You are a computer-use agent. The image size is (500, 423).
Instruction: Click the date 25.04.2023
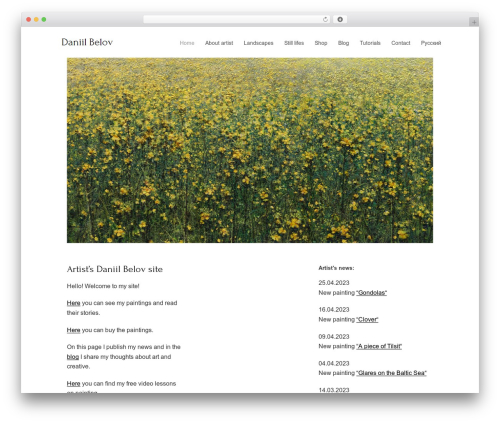tap(334, 283)
